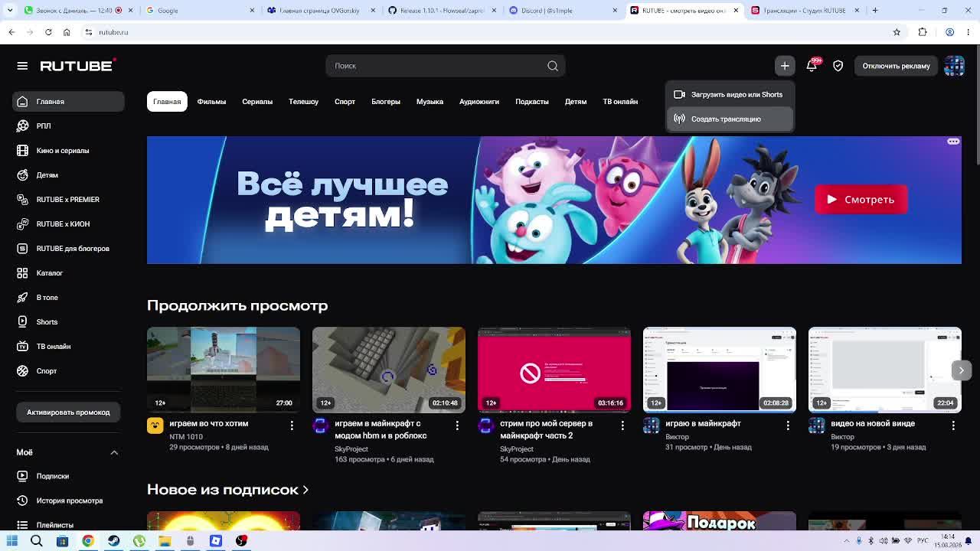Open Кино и сериалы in sidebar
The width and height of the screenshot is (980, 551).
(68, 151)
